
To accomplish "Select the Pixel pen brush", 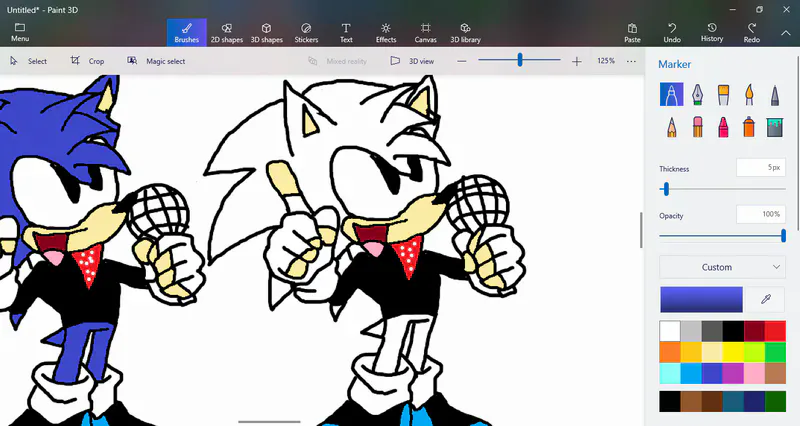I will coord(775,94).
